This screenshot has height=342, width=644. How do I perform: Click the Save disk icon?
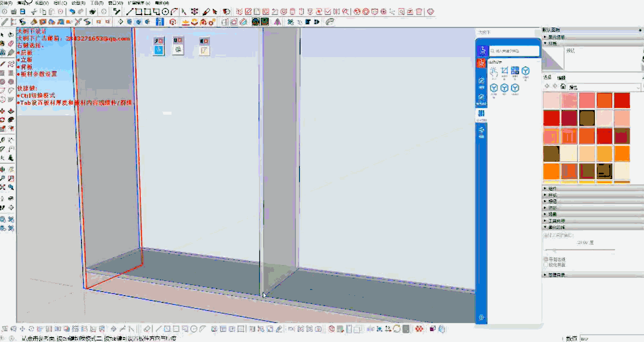pyautogui.click(x=22, y=12)
